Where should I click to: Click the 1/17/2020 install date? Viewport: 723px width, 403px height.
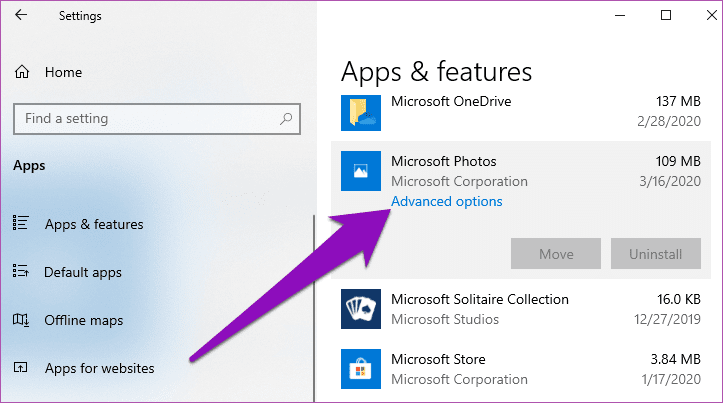pyautogui.click(x=671, y=379)
